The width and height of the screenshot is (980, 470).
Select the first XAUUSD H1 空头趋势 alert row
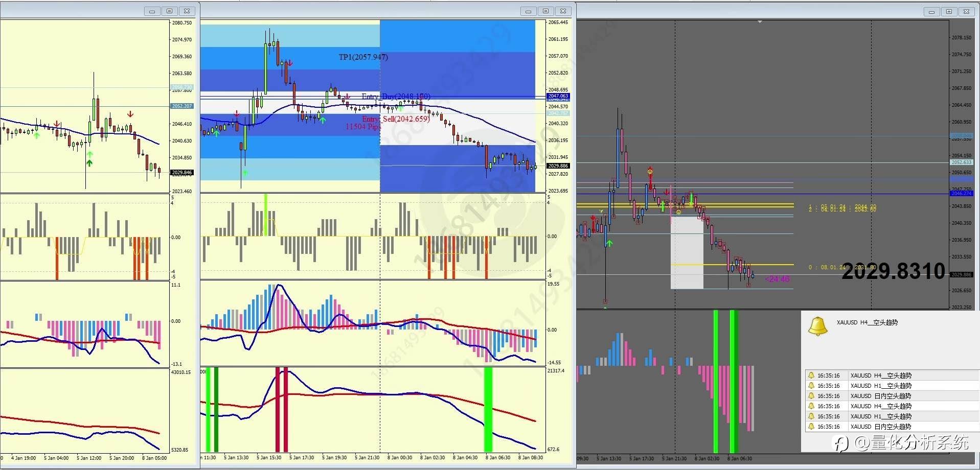click(892, 386)
